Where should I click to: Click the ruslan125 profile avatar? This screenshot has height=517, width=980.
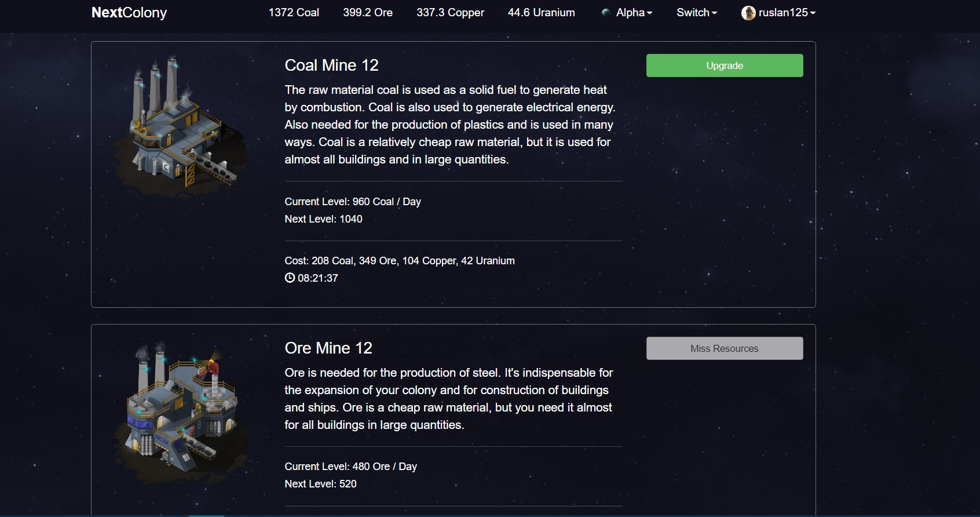coord(748,13)
